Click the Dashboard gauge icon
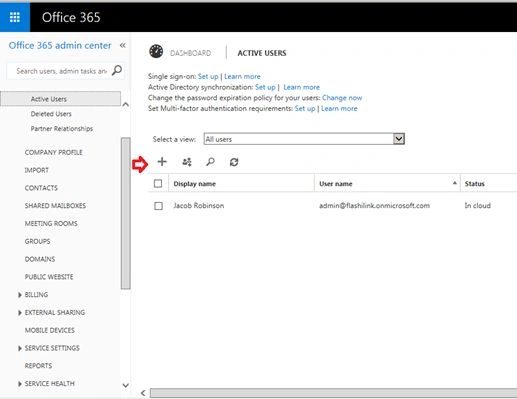The image size is (517, 399). [x=156, y=52]
